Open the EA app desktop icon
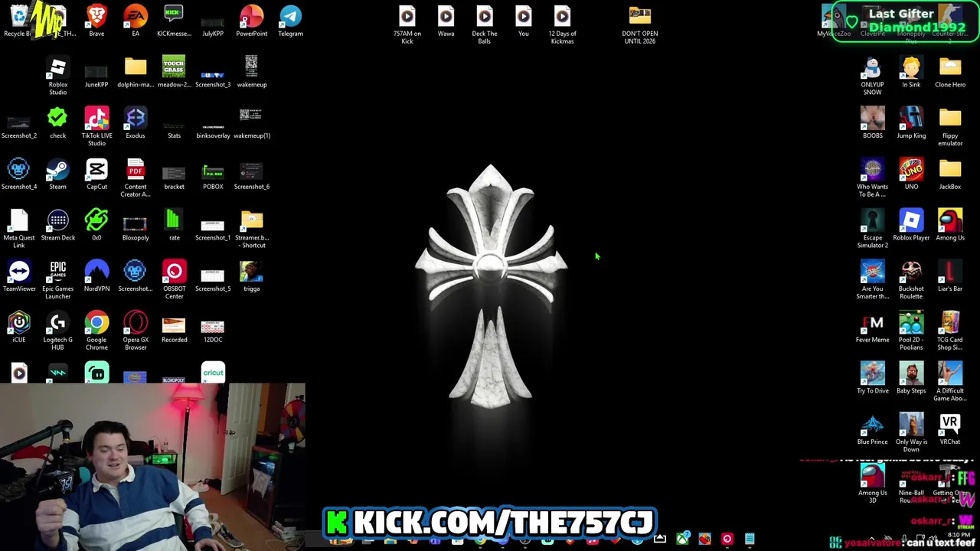Screen dimensions: 980x551 136,21
